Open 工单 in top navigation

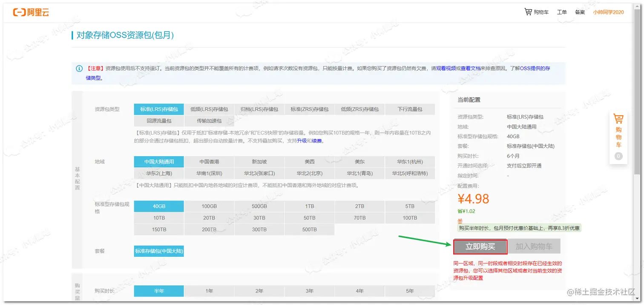pos(562,12)
